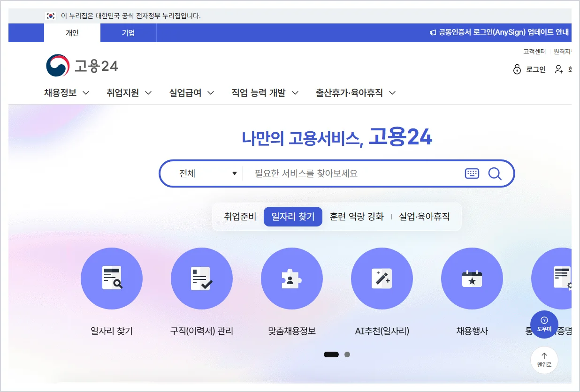Expand the 실업급여 menu
This screenshot has width=580, height=392.
click(191, 93)
